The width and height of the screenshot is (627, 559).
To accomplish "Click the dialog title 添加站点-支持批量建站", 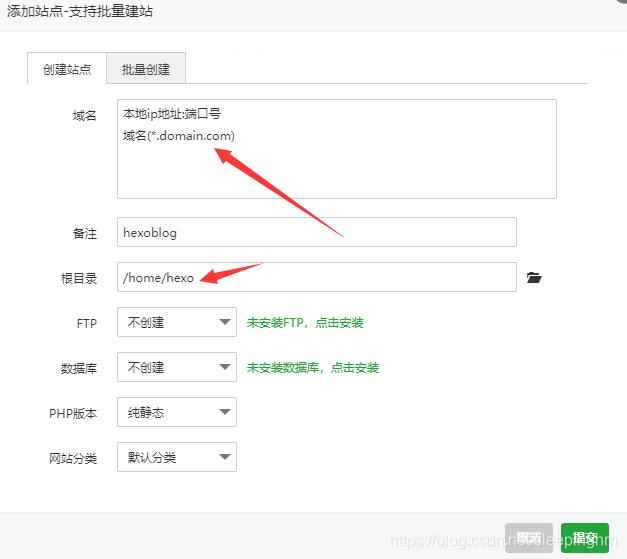I will [80, 11].
